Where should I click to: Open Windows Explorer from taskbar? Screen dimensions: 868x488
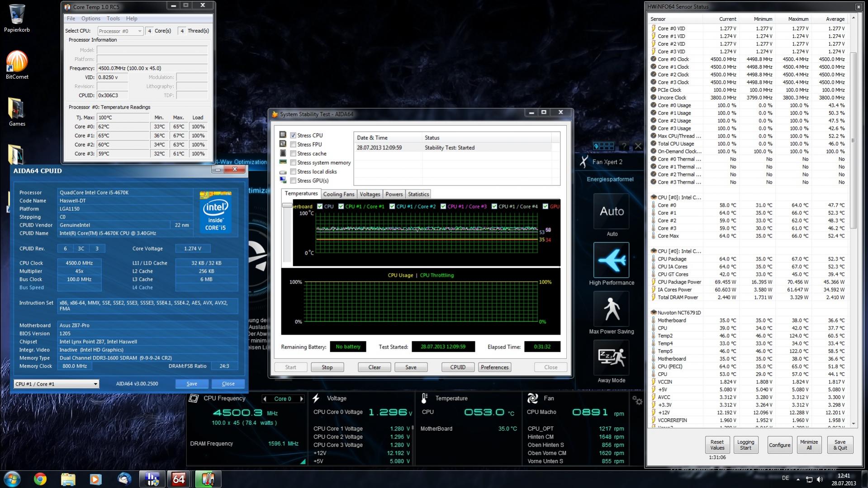click(x=68, y=479)
